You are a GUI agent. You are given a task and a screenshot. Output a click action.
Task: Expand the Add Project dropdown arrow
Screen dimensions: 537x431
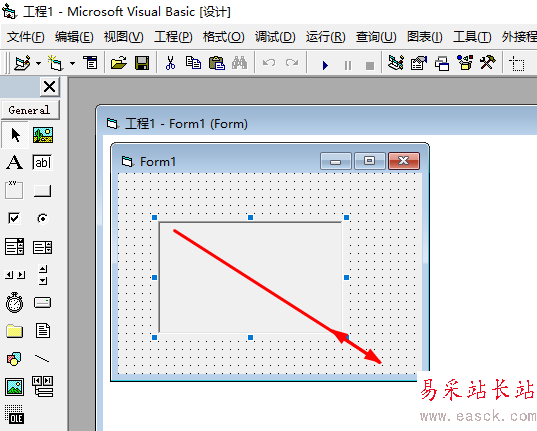(x=39, y=63)
